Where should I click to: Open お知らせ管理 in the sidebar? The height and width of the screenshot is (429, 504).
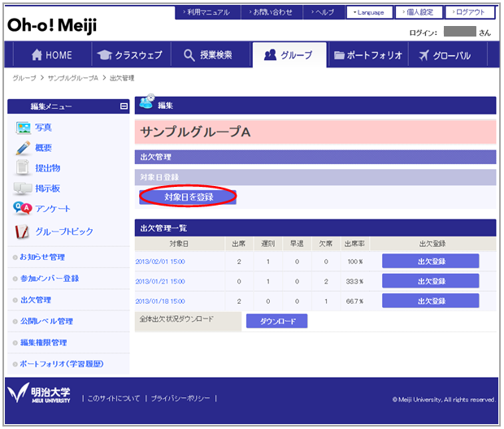42,257
